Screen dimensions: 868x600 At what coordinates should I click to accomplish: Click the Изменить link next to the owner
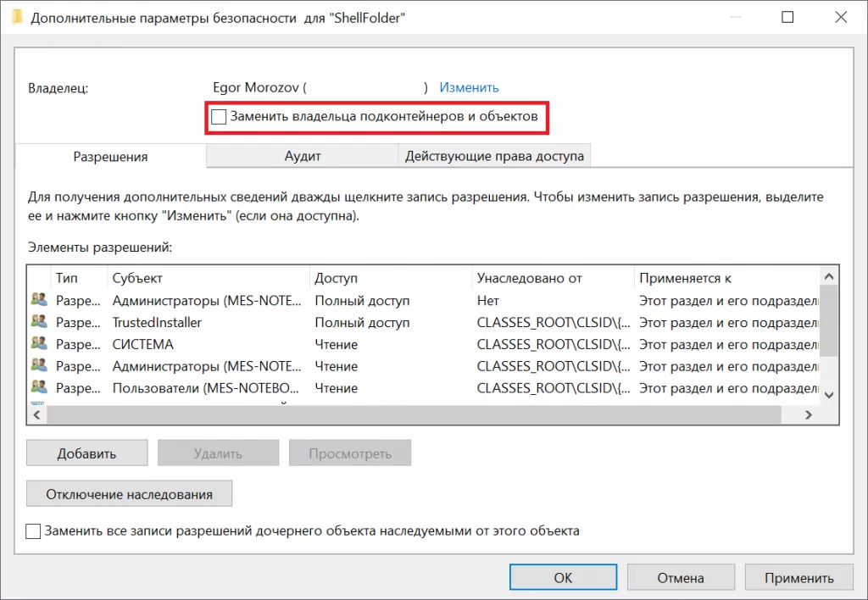tap(468, 87)
